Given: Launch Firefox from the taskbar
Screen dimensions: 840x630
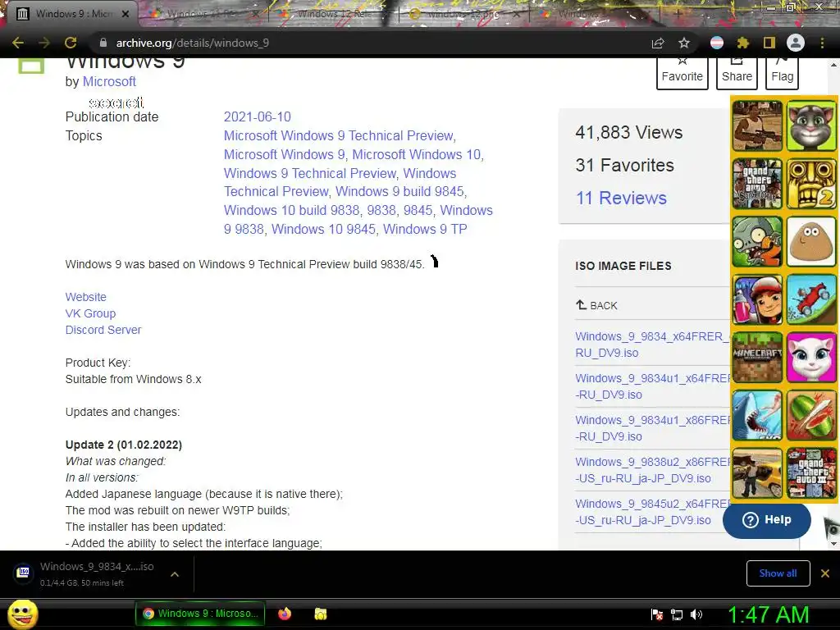Looking at the screenshot, I should [285, 614].
